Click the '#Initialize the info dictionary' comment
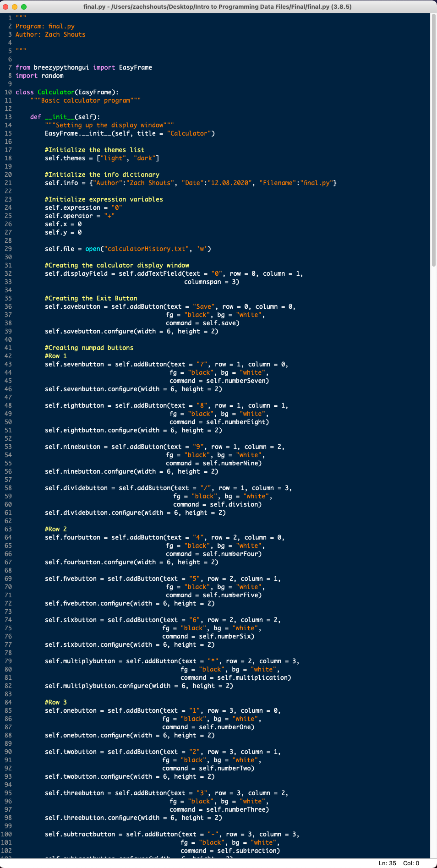437x868 pixels. pyautogui.click(x=102, y=175)
